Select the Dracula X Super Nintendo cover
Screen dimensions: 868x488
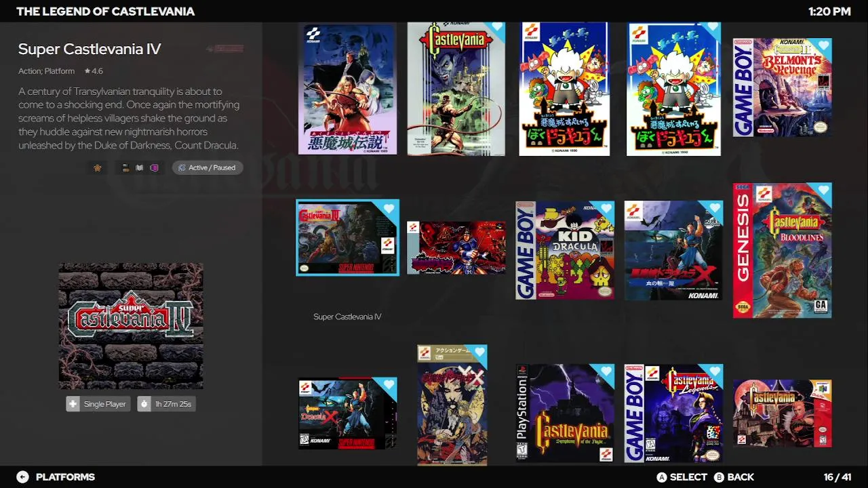click(x=348, y=413)
